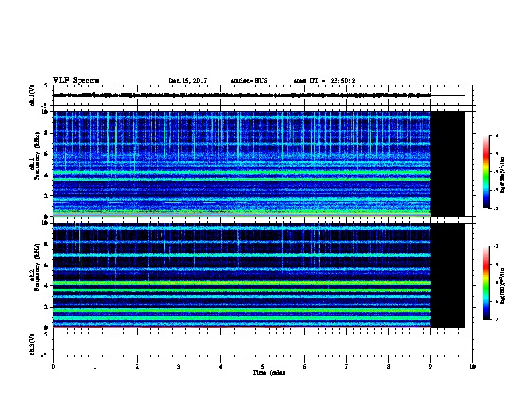Select the ch.2 Frequency (kHz) axis label

click(x=35, y=267)
